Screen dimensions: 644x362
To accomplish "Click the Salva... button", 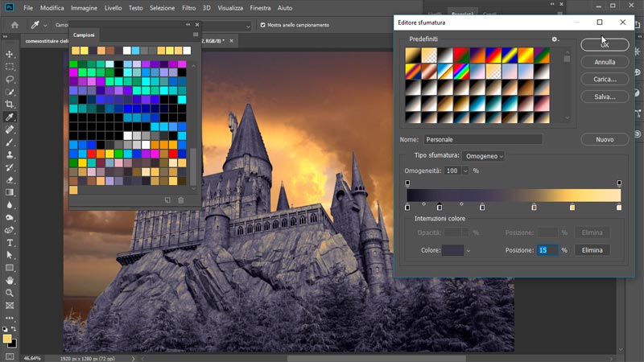I will pos(605,97).
